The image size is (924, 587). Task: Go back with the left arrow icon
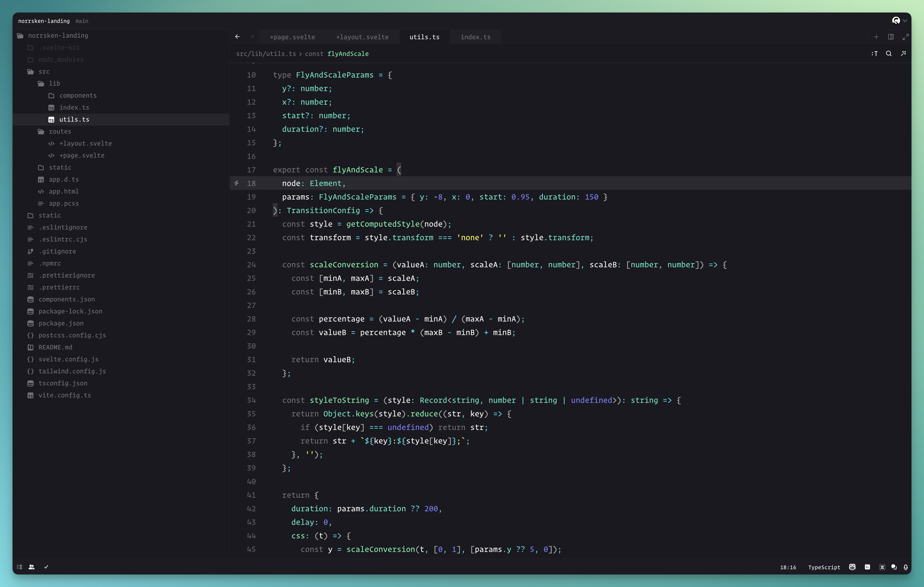(237, 36)
